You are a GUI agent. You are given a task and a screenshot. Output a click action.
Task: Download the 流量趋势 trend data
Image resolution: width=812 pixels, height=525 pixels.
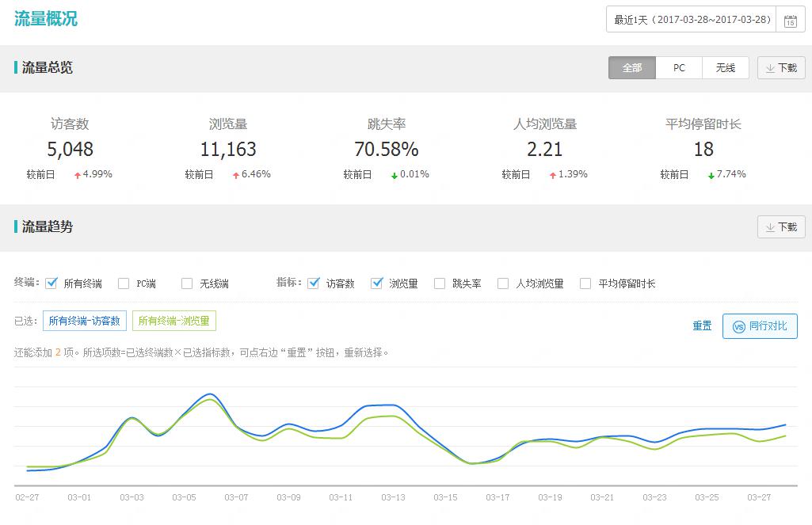[780, 227]
